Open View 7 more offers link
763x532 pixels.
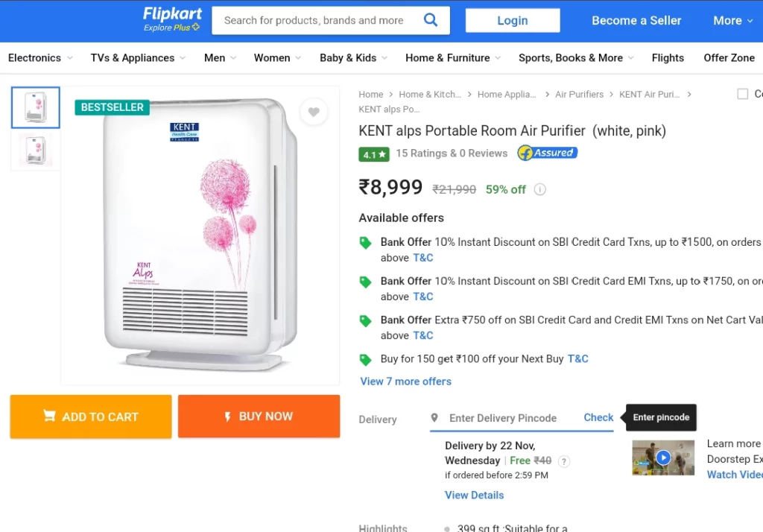(x=406, y=381)
